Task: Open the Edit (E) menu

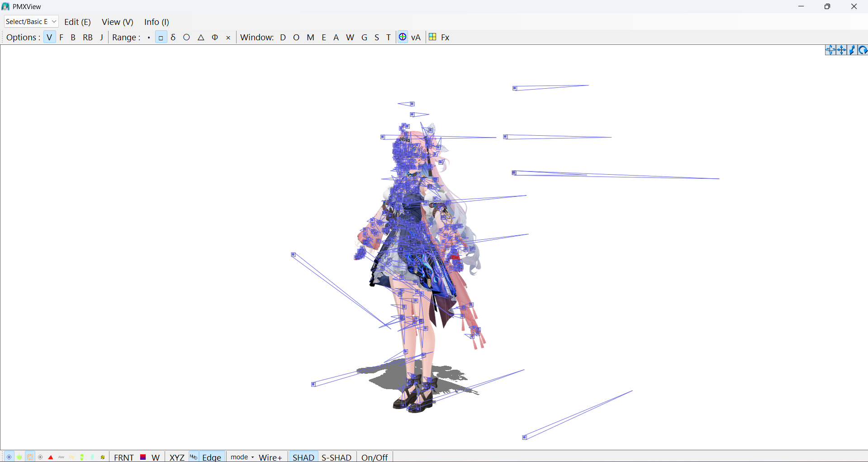Action: click(77, 22)
